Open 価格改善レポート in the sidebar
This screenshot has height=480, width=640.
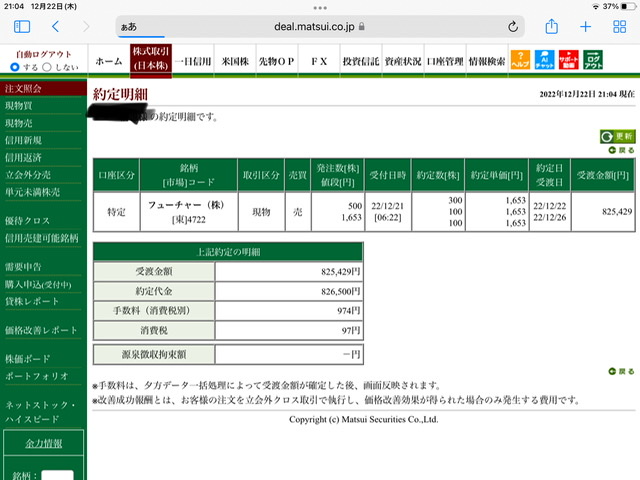43,330
